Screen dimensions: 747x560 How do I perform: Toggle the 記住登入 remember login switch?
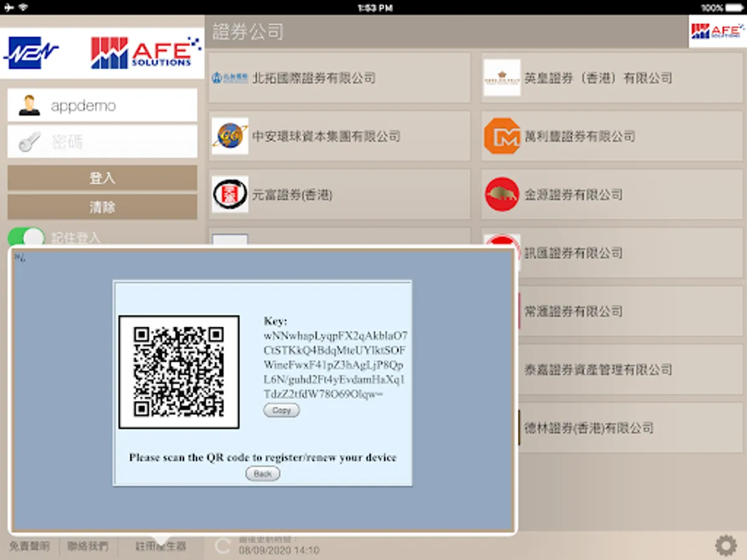coord(26,237)
